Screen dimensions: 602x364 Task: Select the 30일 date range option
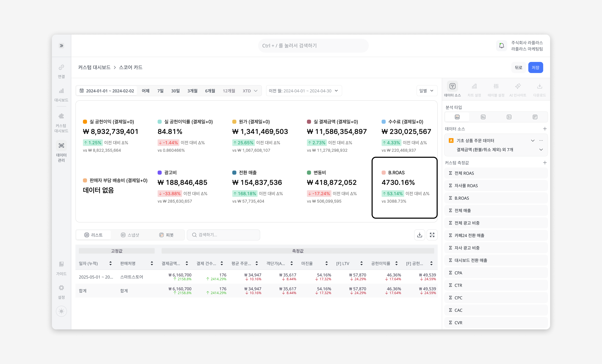click(x=175, y=91)
